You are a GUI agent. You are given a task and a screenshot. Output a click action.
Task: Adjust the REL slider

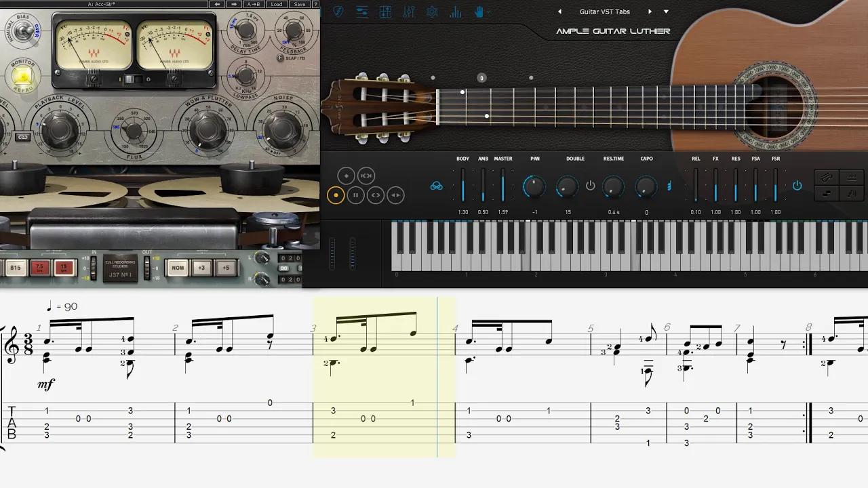(696, 185)
